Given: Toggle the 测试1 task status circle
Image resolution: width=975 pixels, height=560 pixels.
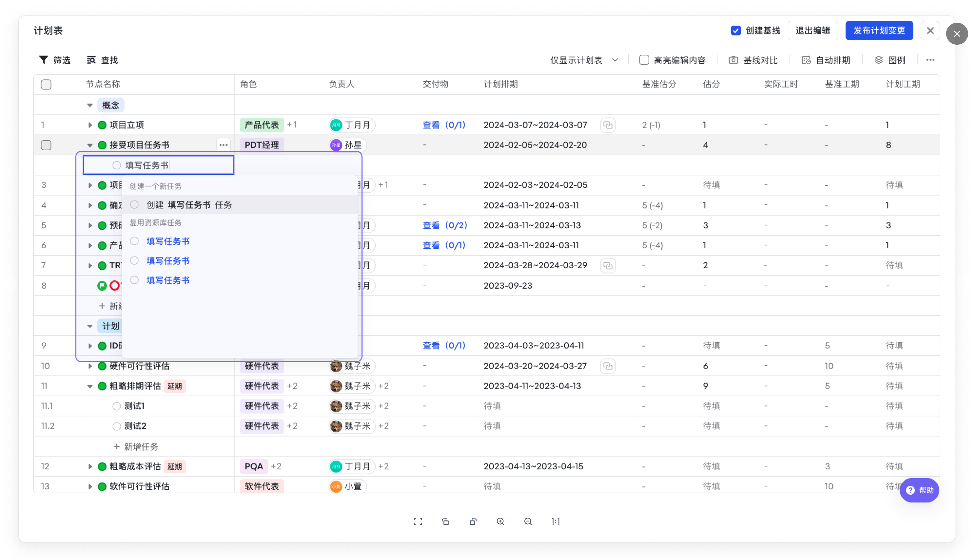Looking at the screenshot, I should click(x=117, y=406).
